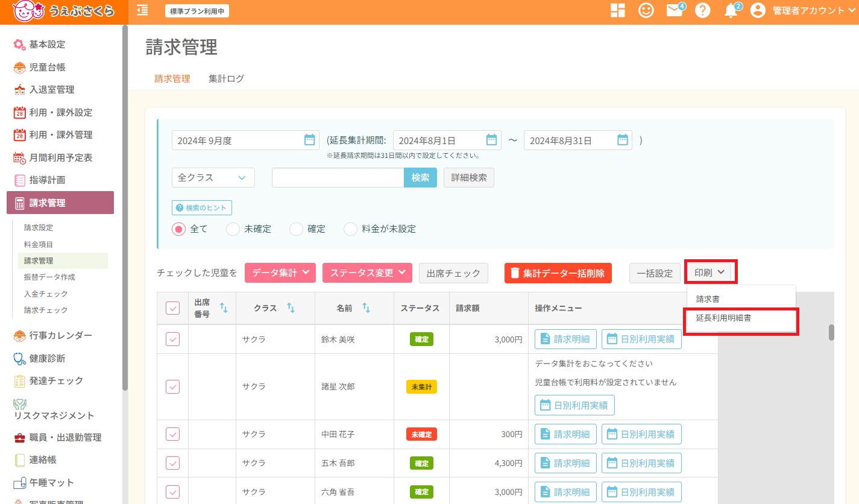Click the smiley face icon in the header
The width and height of the screenshot is (859, 504).
[646, 10]
